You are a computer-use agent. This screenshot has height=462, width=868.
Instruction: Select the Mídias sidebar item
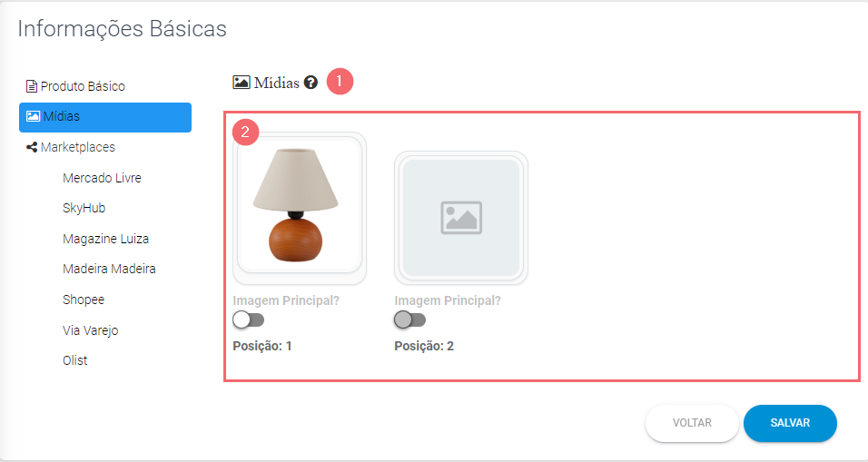[x=105, y=117]
